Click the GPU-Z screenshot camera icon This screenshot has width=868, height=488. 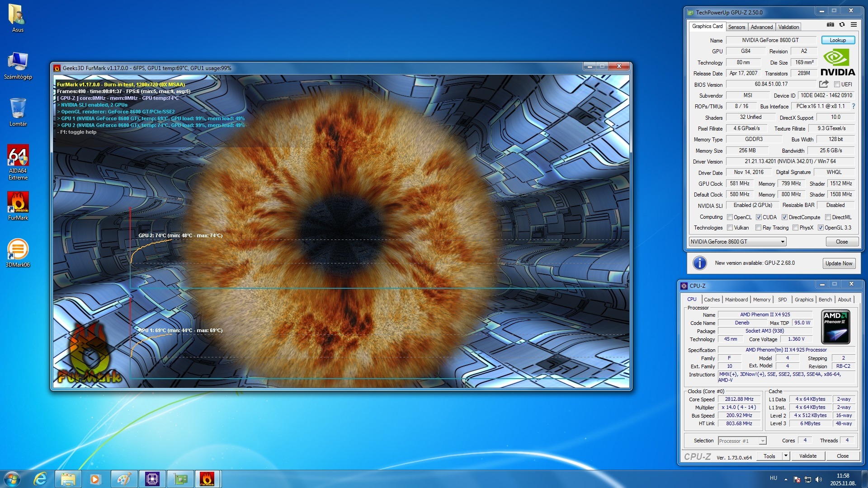click(830, 25)
